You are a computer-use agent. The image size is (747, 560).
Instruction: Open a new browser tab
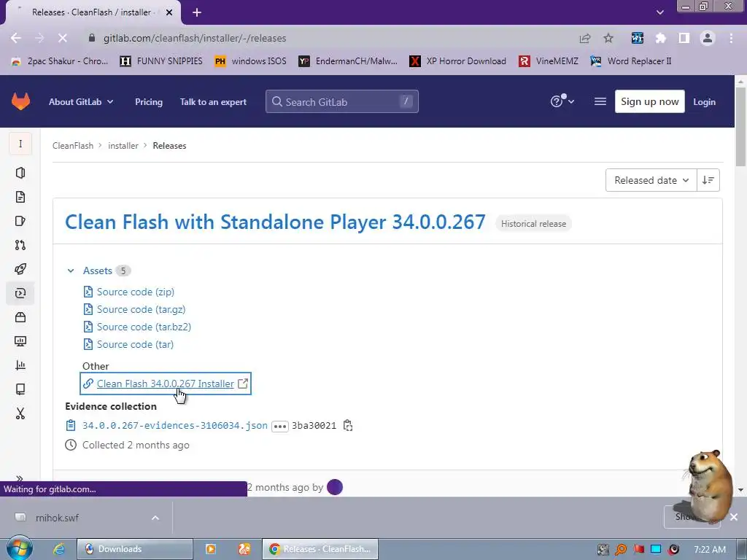click(x=197, y=12)
